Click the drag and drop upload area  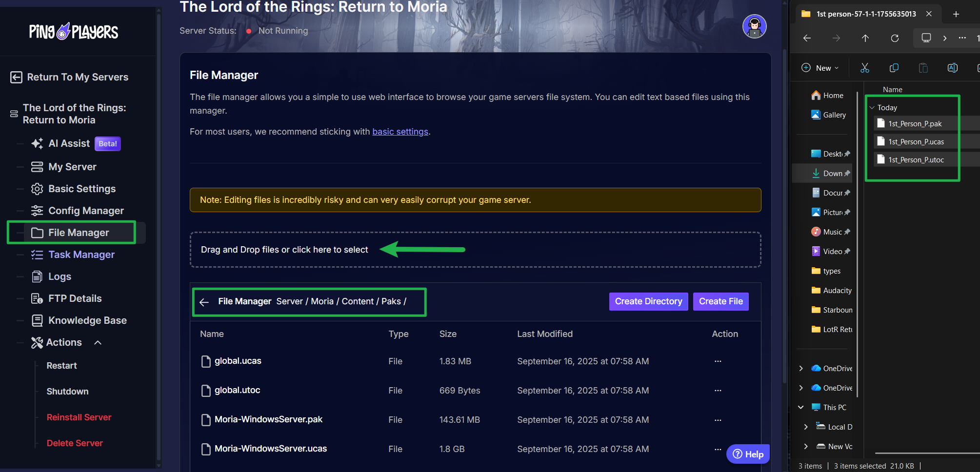tap(475, 250)
